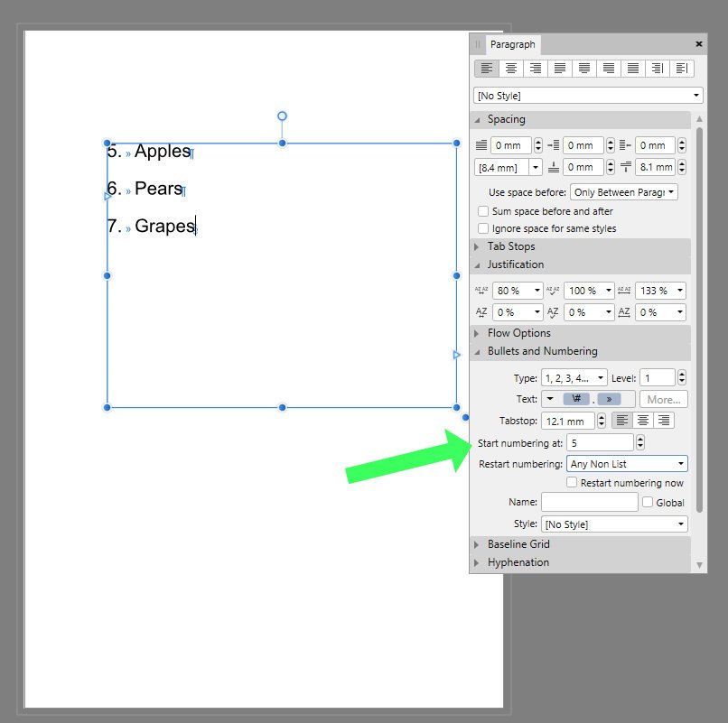
Task: Open the paragraph style [No Style] dropdown at top
Action: click(588, 96)
